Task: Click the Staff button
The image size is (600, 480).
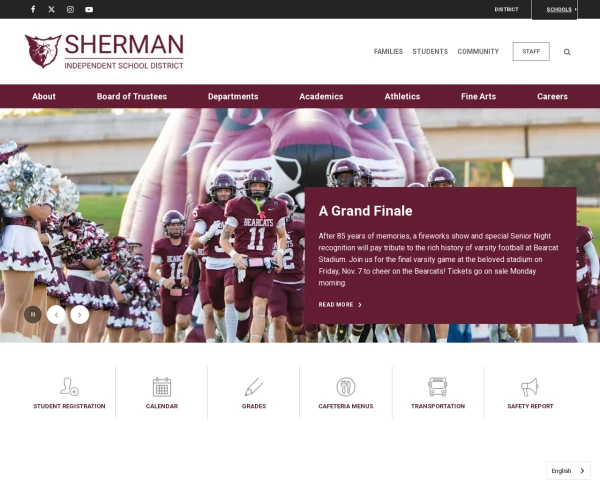Action: click(x=531, y=51)
